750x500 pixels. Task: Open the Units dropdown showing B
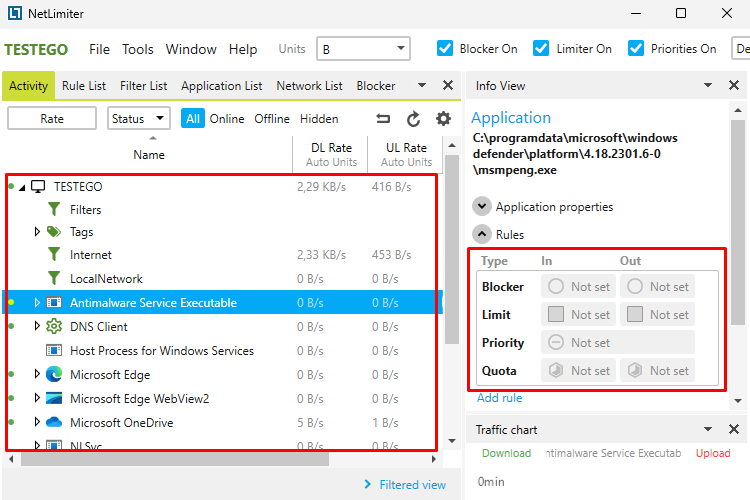pos(363,49)
